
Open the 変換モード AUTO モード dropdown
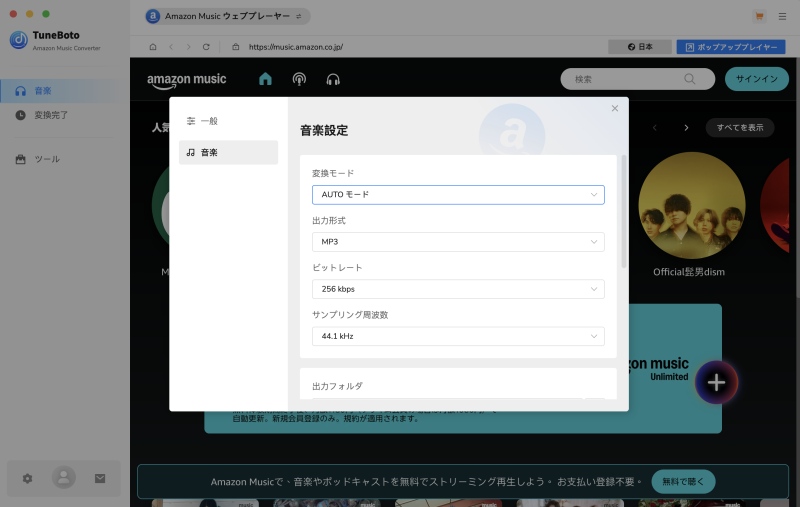[x=458, y=195]
